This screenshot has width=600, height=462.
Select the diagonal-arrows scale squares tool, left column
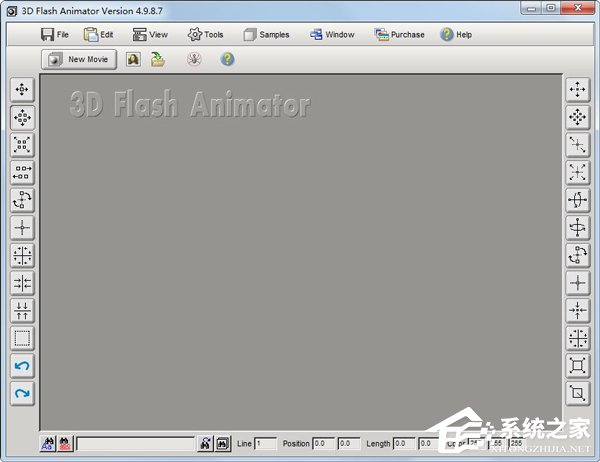(22, 145)
